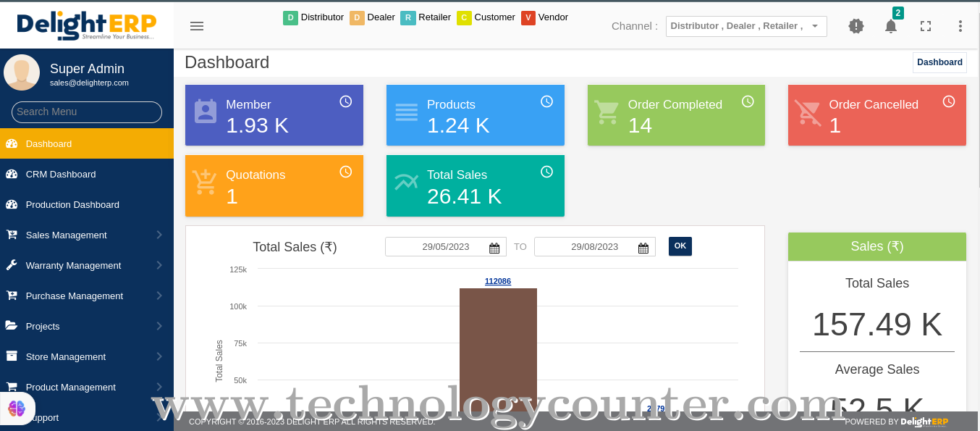The image size is (980, 431).
Task: Click the Super Admin name
Action: pos(87,69)
